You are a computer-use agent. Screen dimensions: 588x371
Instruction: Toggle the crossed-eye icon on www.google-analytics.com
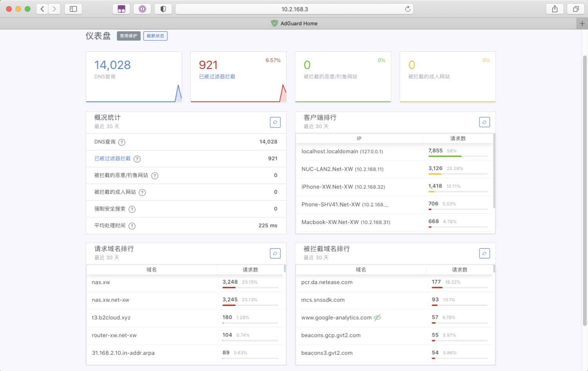377,317
